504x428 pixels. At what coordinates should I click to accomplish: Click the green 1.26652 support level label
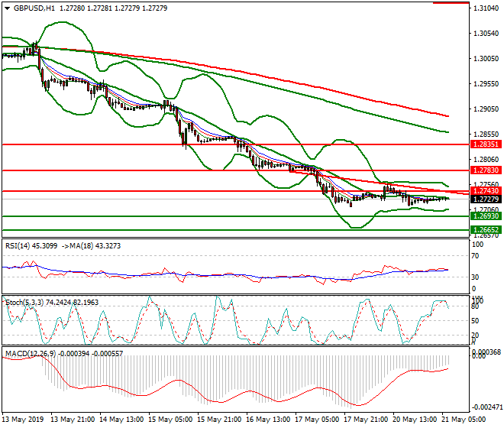pos(486,230)
